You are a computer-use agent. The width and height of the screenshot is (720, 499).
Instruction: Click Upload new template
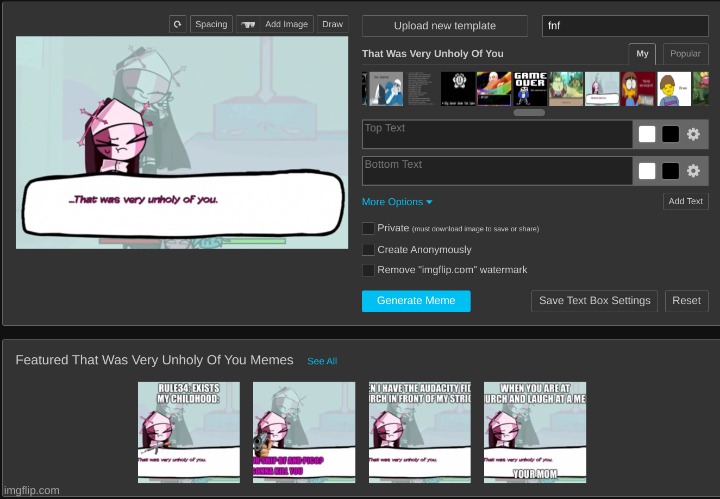click(x=444, y=26)
